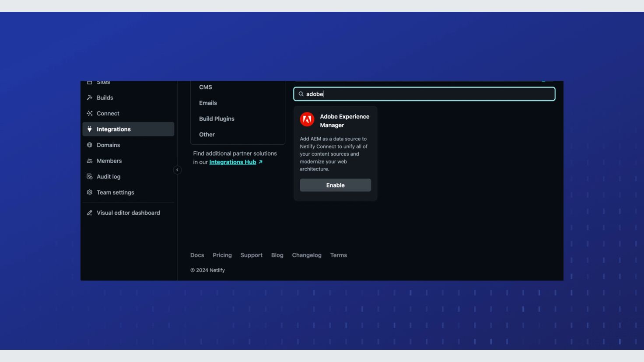Click the external link arrow icon
Image resolution: width=644 pixels, height=362 pixels.
click(x=260, y=162)
